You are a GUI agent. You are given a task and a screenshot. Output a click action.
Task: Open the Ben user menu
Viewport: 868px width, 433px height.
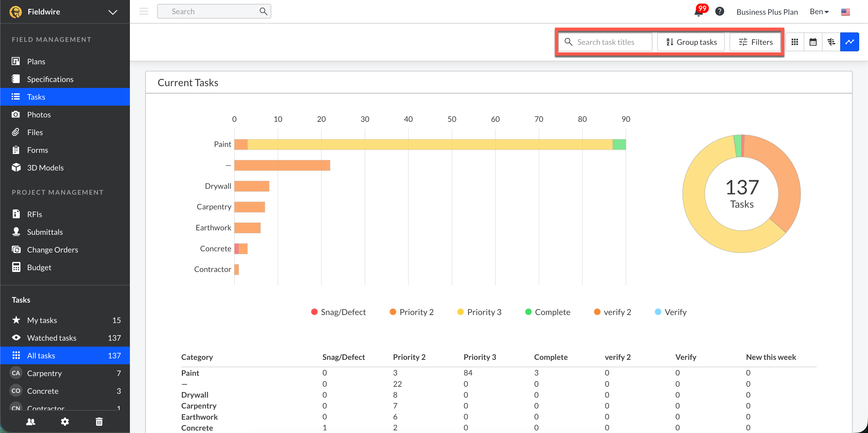tap(819, 12)
